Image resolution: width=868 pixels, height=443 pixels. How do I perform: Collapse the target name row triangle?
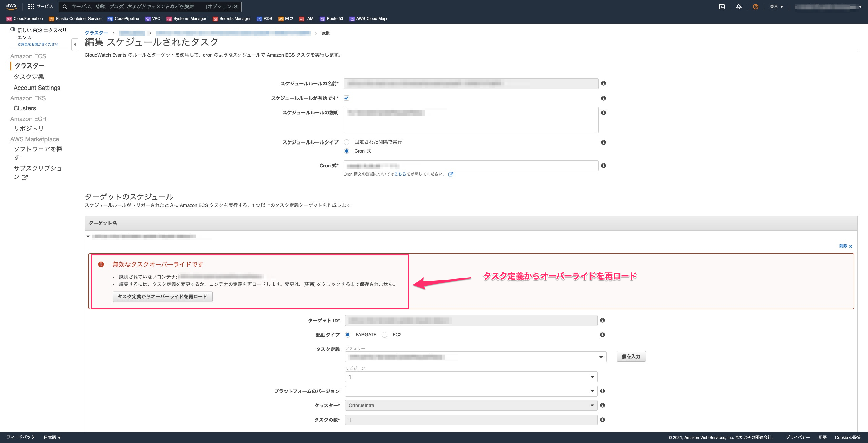(x=88, y=236)
